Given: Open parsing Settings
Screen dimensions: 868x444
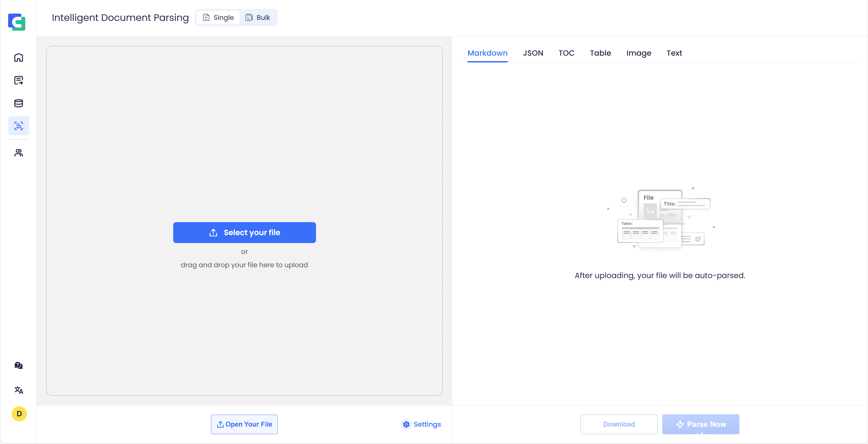Looking at the screenshot, I should click(x=421, y=424).
